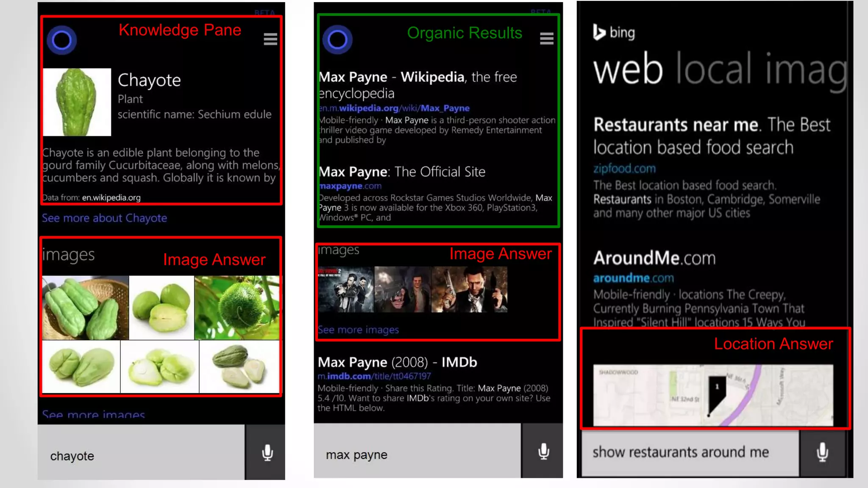The height and width of the screenshot is (488, 868).
Task: Tap the microphone next to show restaurants around me
Action: [822, 452]
